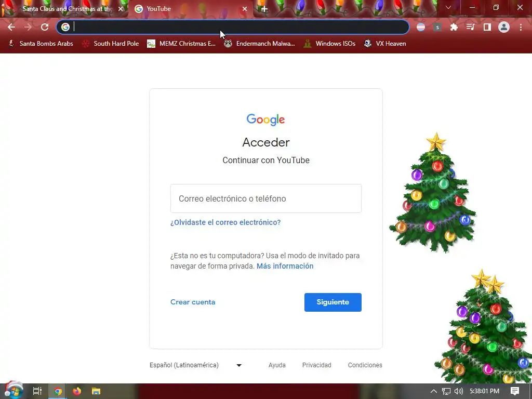This screenshot has width=532, height=399.
Task: Open Santa Bombs Arabs bookmark
Action: 41,44
